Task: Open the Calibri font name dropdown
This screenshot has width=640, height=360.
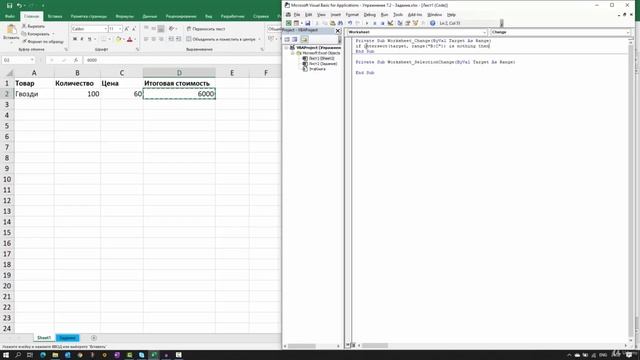Action: tap(105, 29)
